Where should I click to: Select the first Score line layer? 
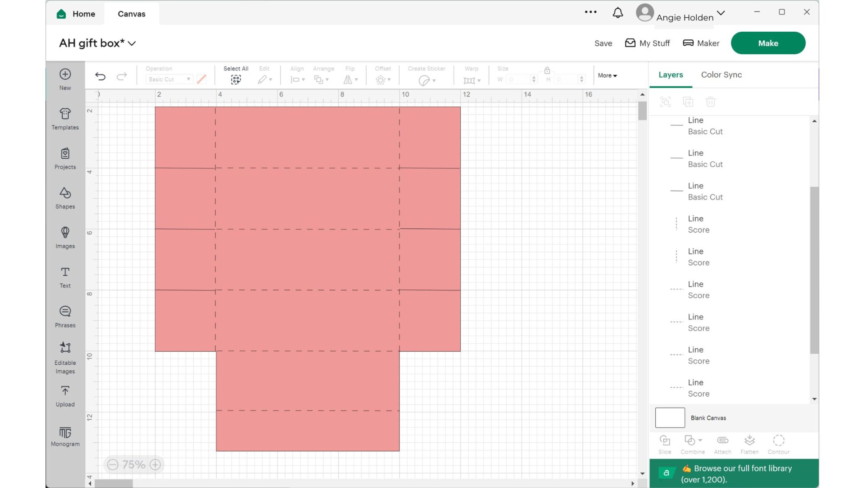[698, 224]
